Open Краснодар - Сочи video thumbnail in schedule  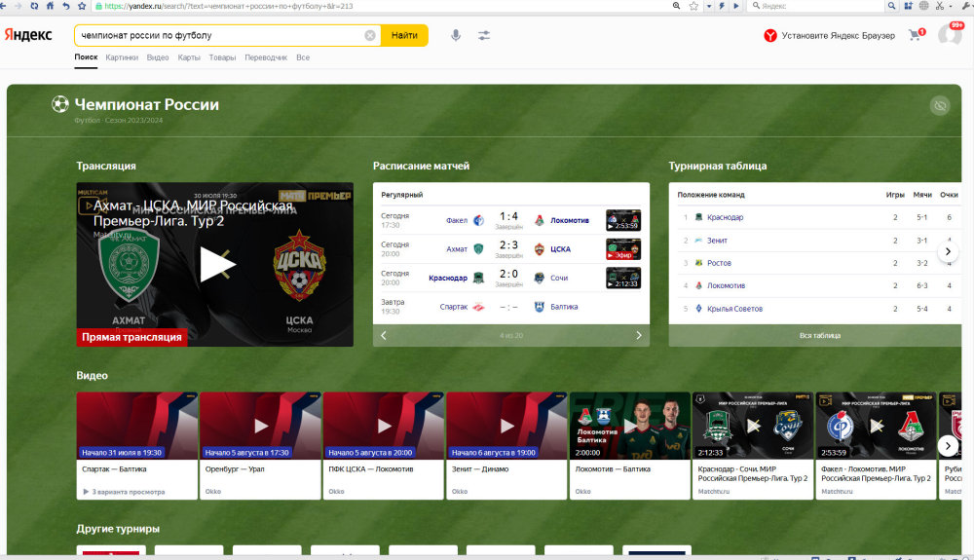coord(623,278)
